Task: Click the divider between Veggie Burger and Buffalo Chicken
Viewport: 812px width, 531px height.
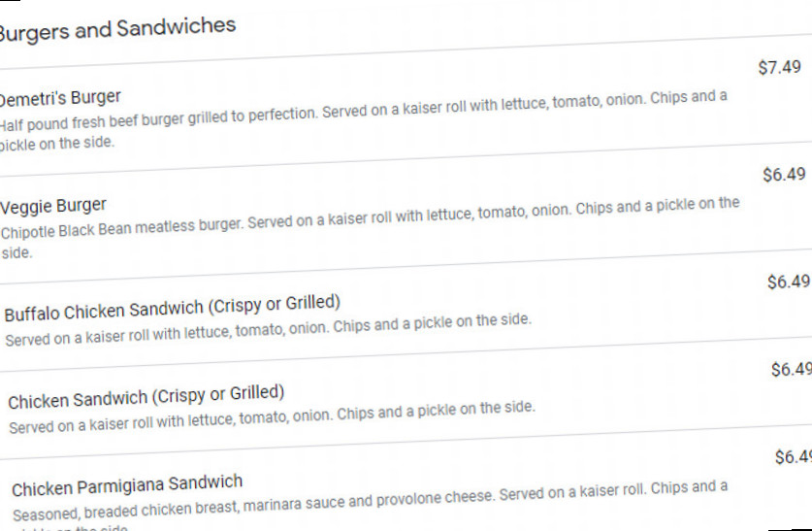Action: pos(406,267)
